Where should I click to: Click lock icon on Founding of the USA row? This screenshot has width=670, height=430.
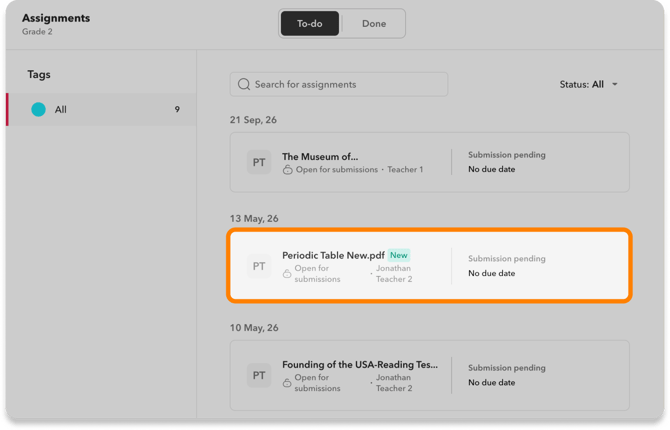[x=287, y=383]
